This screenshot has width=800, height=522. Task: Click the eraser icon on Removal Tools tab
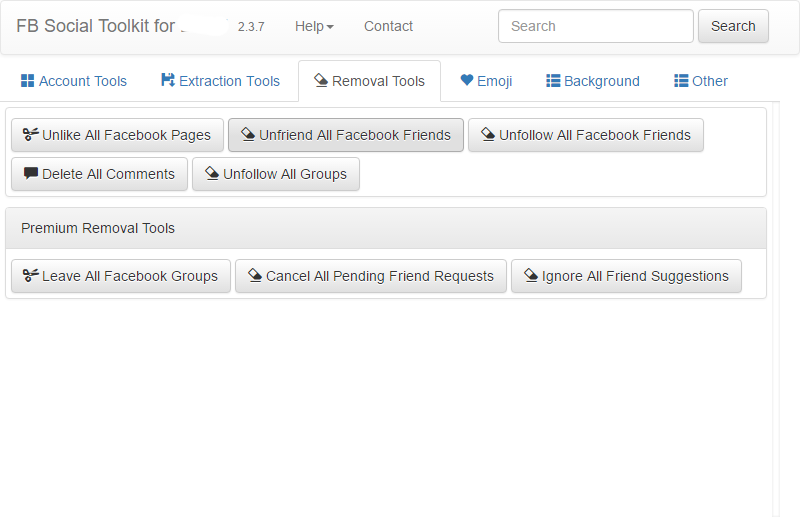pos(321,80)
